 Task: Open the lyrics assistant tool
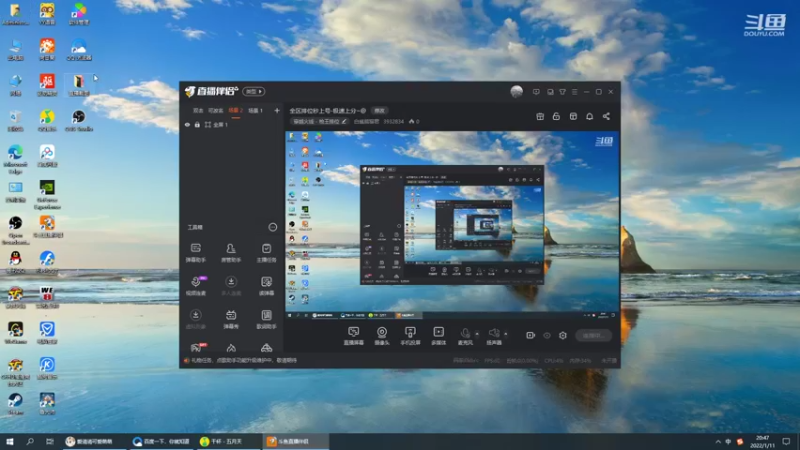(266, 319)
